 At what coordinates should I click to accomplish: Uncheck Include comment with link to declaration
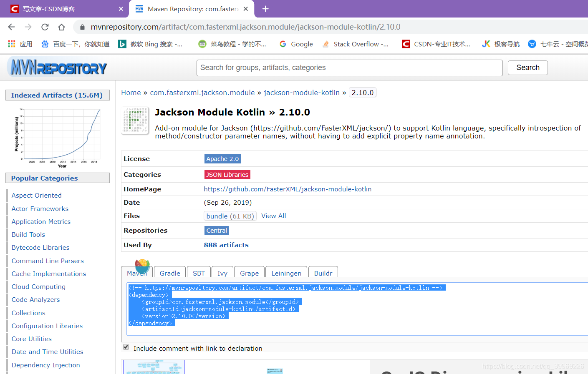click(126, 347)
